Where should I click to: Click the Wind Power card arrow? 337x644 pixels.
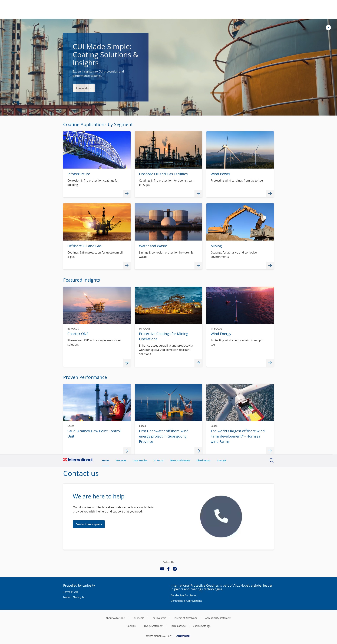coord(270,193)
